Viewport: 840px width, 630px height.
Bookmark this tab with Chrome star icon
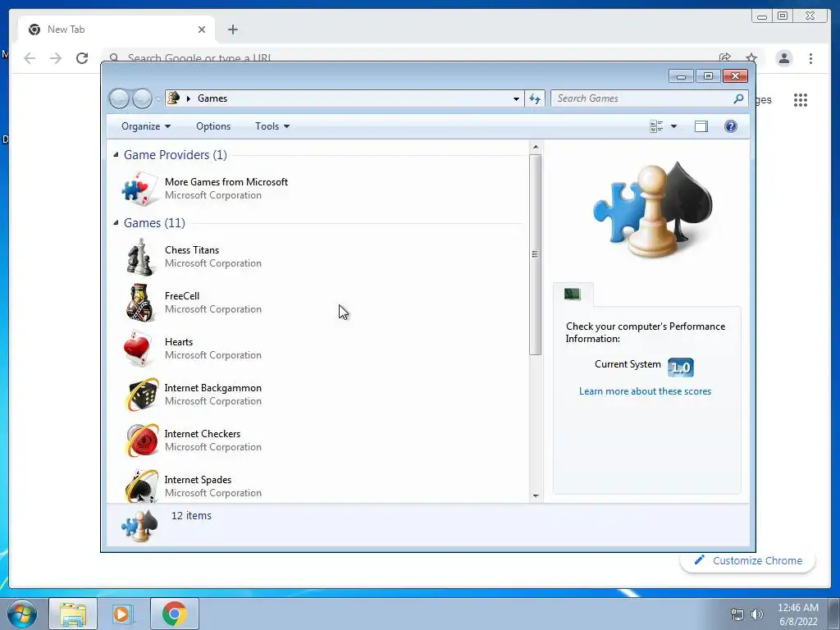[x=751, y=58]
